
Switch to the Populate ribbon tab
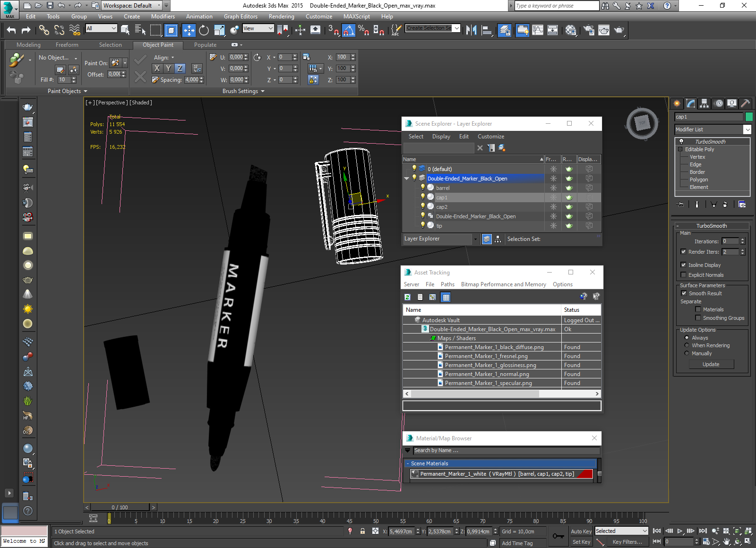click(205, 45)
